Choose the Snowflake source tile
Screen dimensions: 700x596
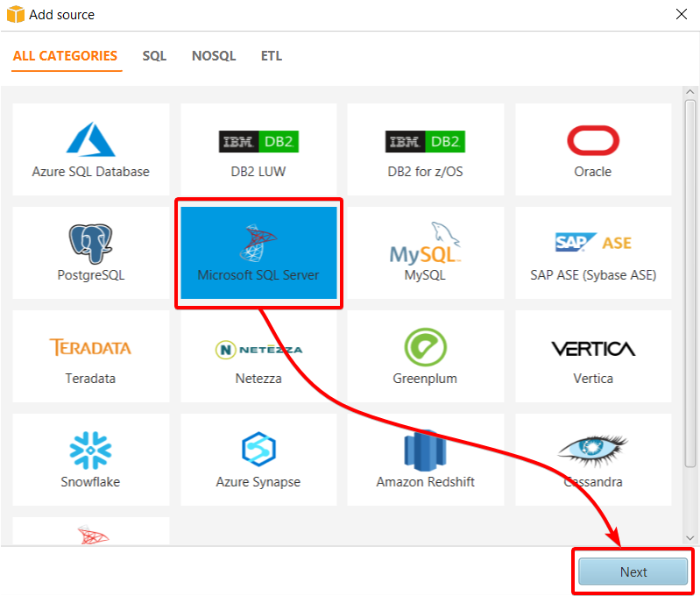tap(90, 460)
